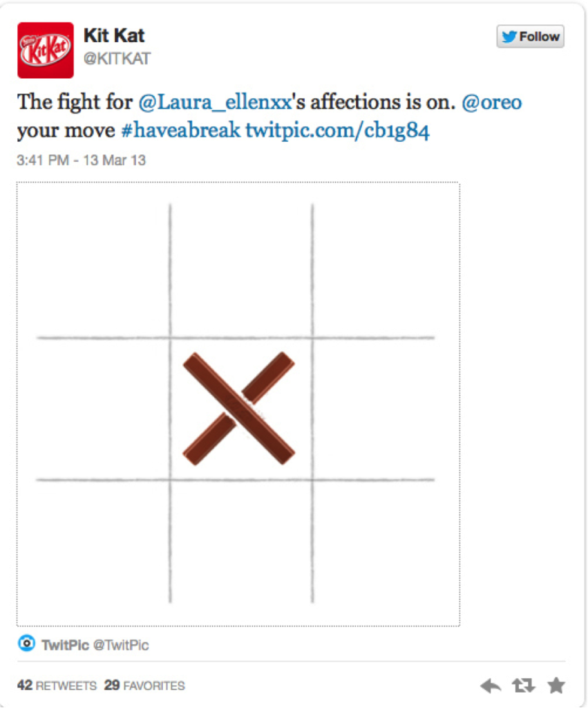Image resolution: width=588 pixels, height=708 pixels.
Task: Follow the Kit Kat account
Action: (x=530, y=37)
